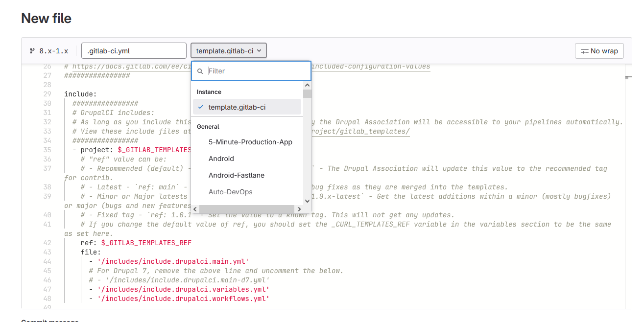Click the branch icon beside 8.x-1.x

point(33,50)
